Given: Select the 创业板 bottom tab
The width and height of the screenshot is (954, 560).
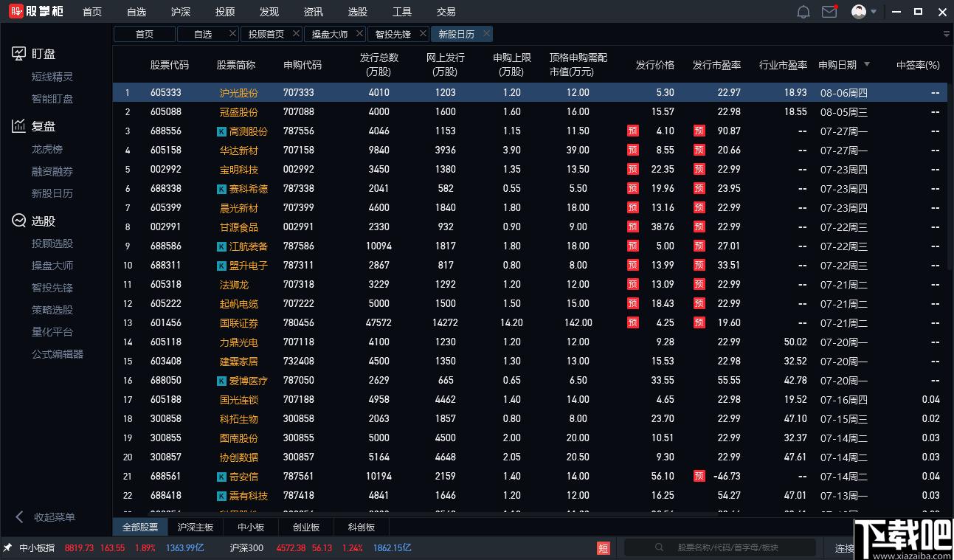Looking at the screenshot, I should pos(306,528).
